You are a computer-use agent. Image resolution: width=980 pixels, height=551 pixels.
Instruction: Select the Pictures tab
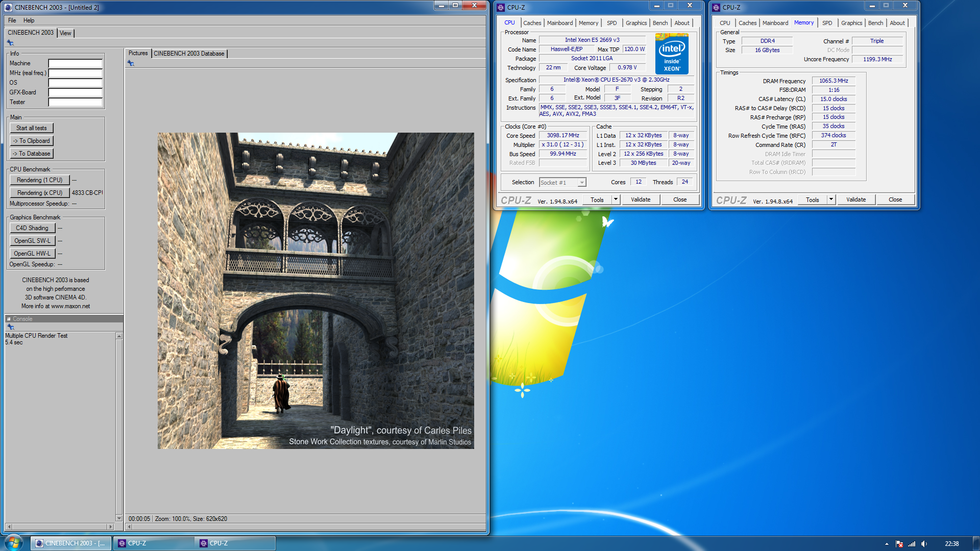coord(138,53)
